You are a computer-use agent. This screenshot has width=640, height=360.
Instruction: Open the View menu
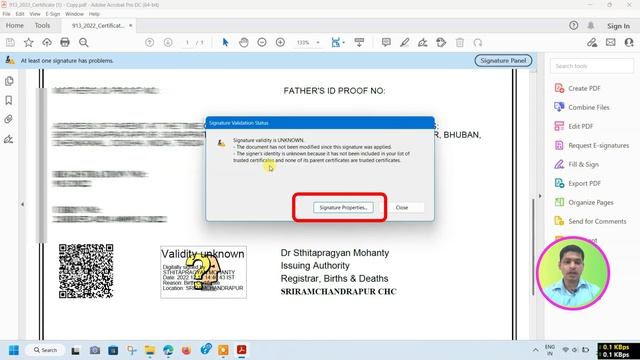(35, 14)
